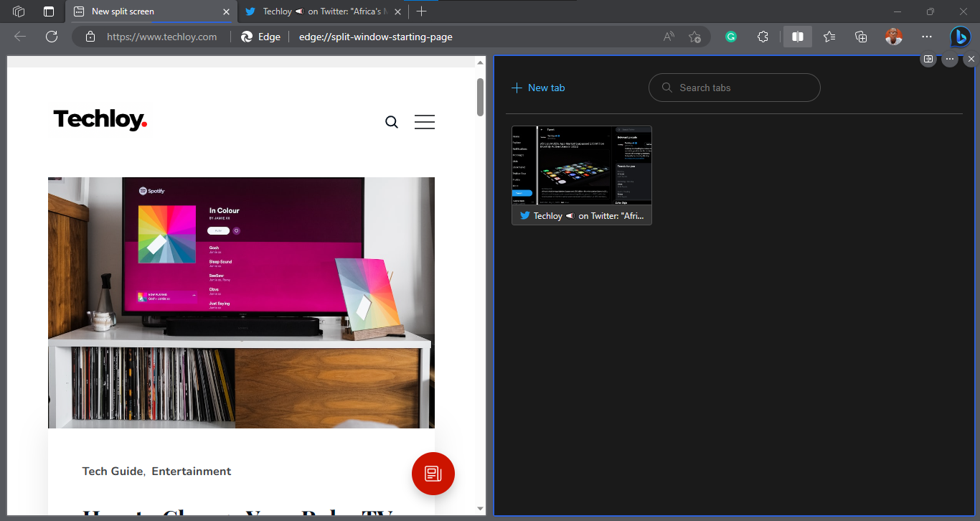Open the Tech Guide category link

[x=113, y=471]
